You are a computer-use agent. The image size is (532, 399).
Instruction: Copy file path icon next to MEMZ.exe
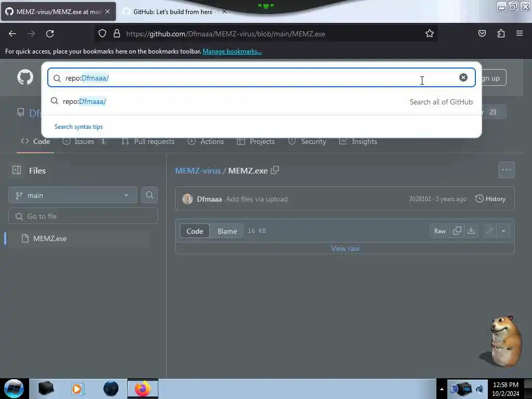[x=275, y=170]
